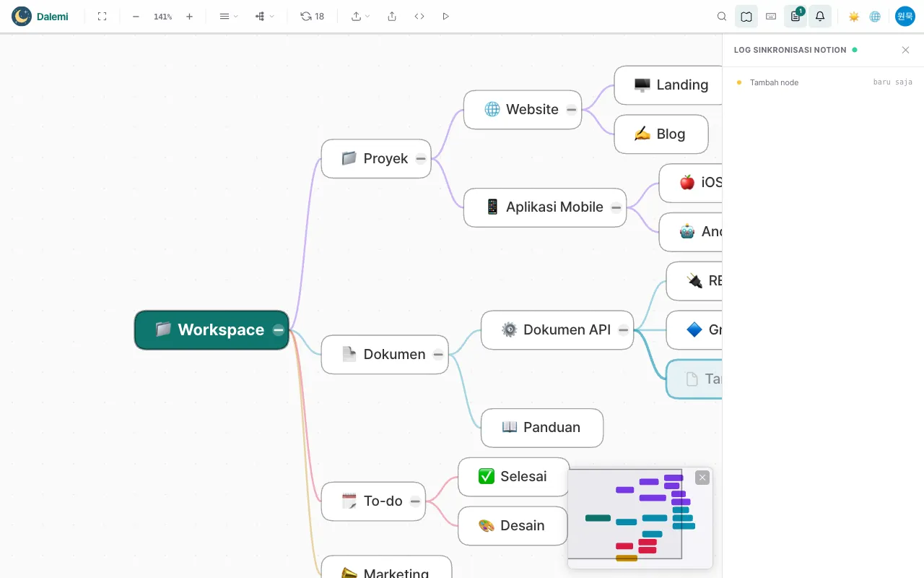Select the iOS node
The width and height of the screenshot is (924, 578).
click(690, 184)
